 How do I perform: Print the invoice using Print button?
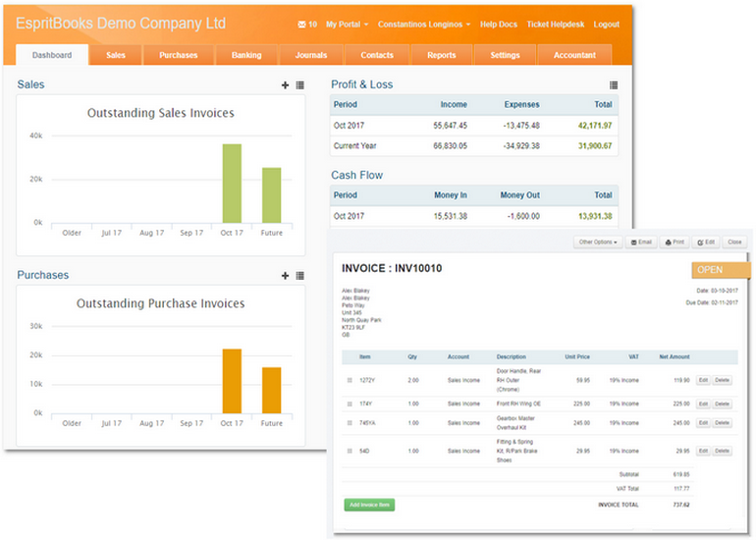675,243
